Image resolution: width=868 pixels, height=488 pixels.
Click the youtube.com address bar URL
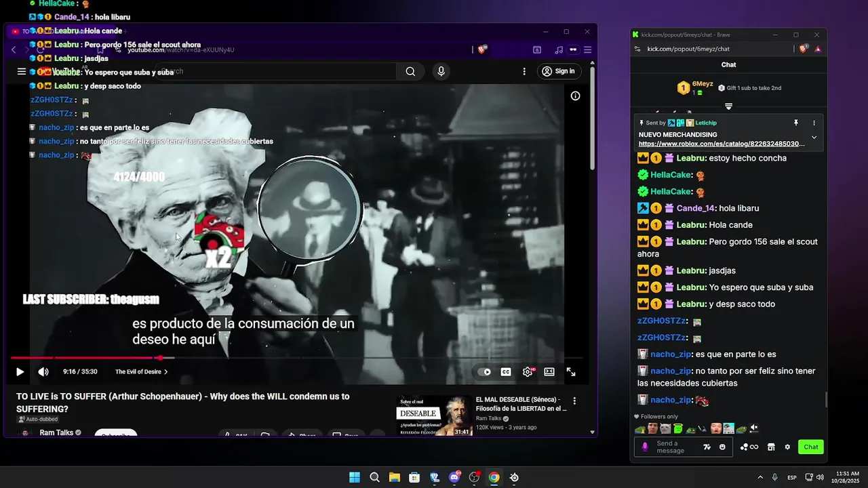coord(181,49)
